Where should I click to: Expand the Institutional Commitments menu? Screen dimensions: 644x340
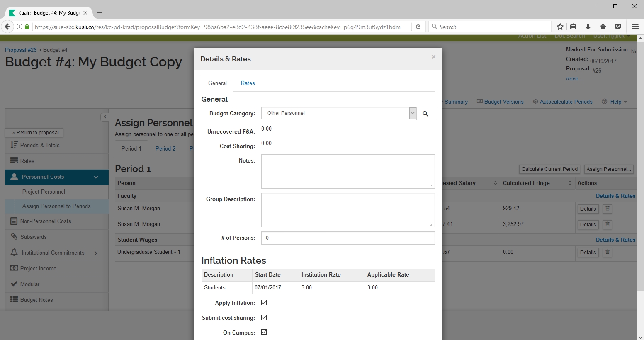pyautogui.click(x=96, y=253)
